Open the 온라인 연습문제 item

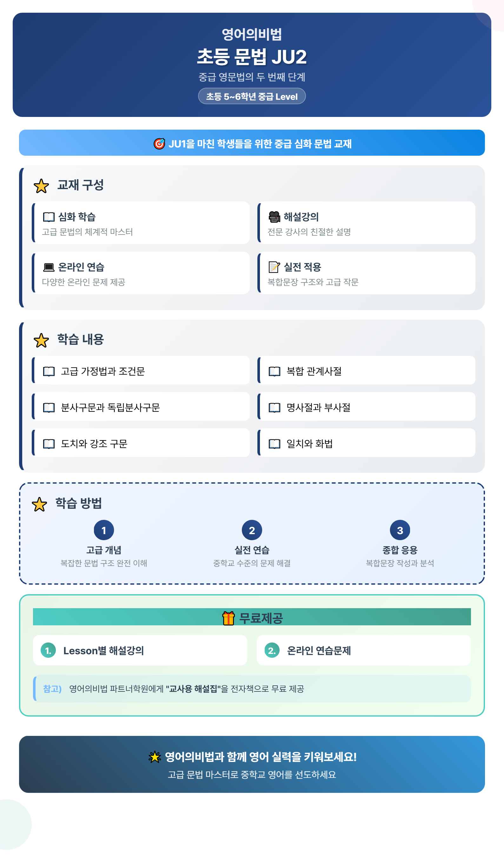coord(364,650)
